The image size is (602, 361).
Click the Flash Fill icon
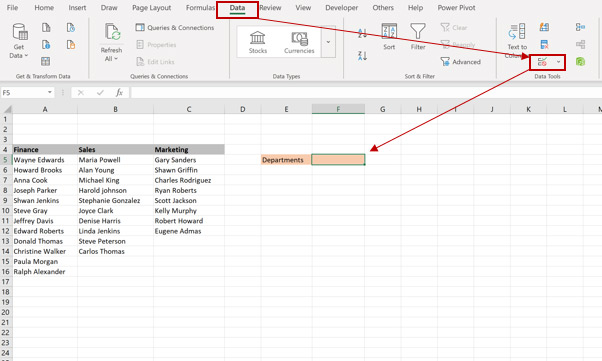pyautogui.click(x=544, y=27)
